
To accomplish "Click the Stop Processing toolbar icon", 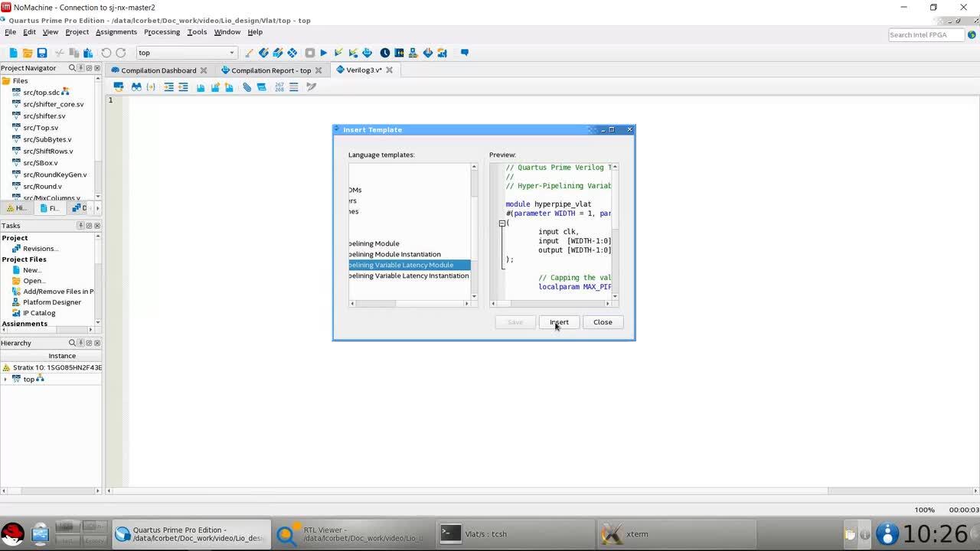I will coord(309,53).
